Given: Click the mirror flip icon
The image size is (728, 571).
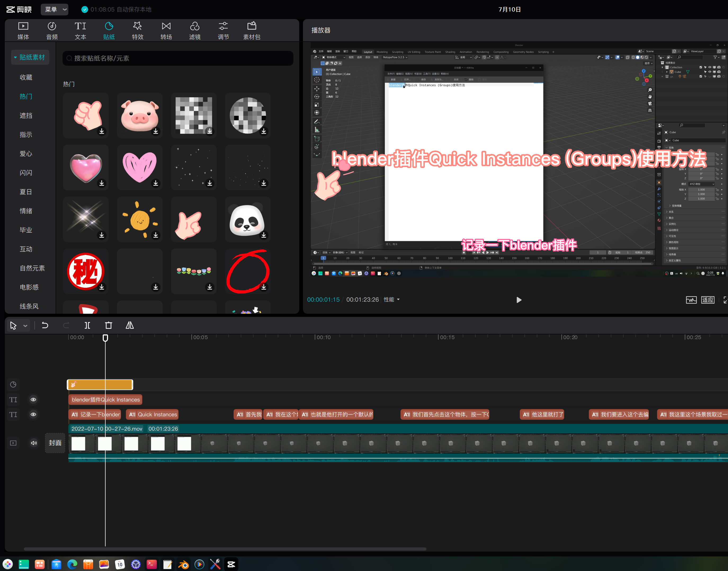Looking at the screenshot, I should point(129,325).
